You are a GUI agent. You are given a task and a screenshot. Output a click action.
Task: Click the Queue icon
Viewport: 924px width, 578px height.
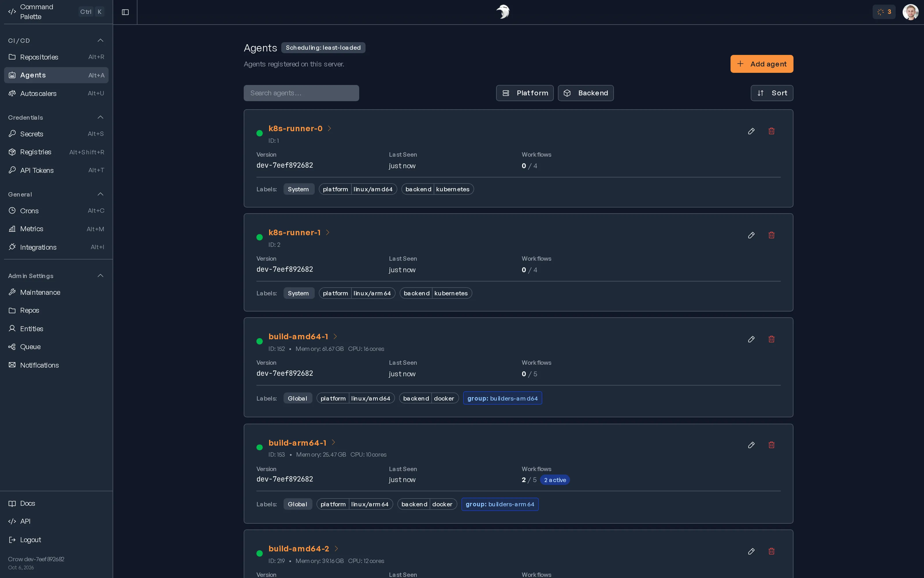coord(12,347)
